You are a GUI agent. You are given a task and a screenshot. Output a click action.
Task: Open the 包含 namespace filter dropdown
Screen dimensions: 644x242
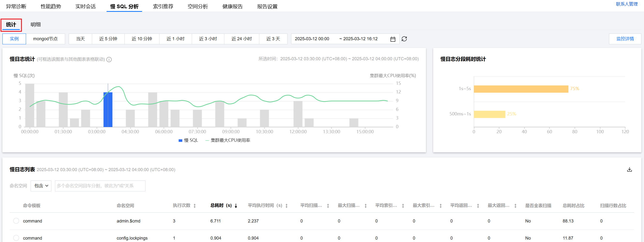41,186
